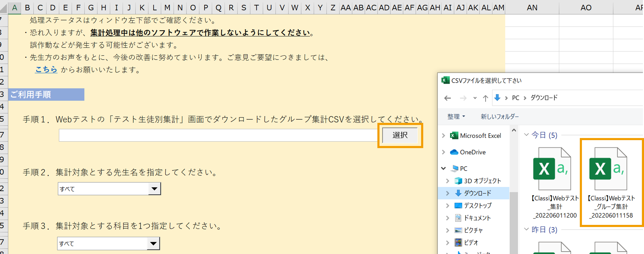Select column A header
The image size is (644, 254).
pyautogui.click(x=14, y=8)
